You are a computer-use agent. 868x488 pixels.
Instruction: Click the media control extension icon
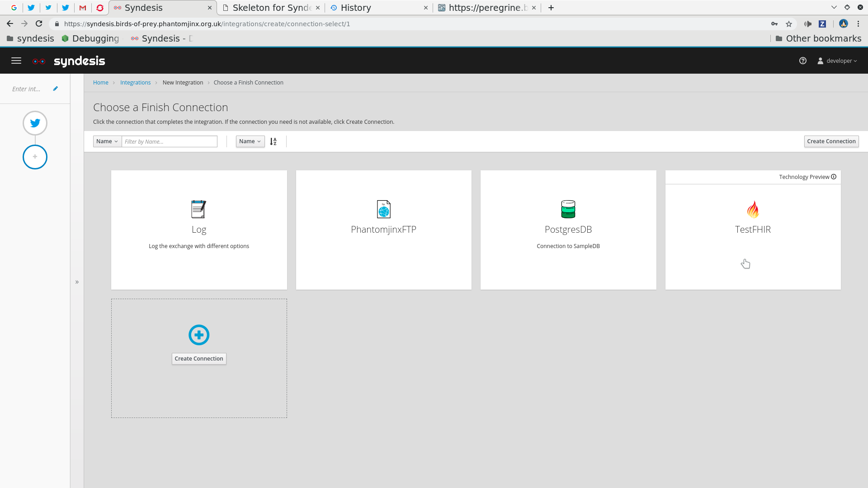click(x=808, y=24)
